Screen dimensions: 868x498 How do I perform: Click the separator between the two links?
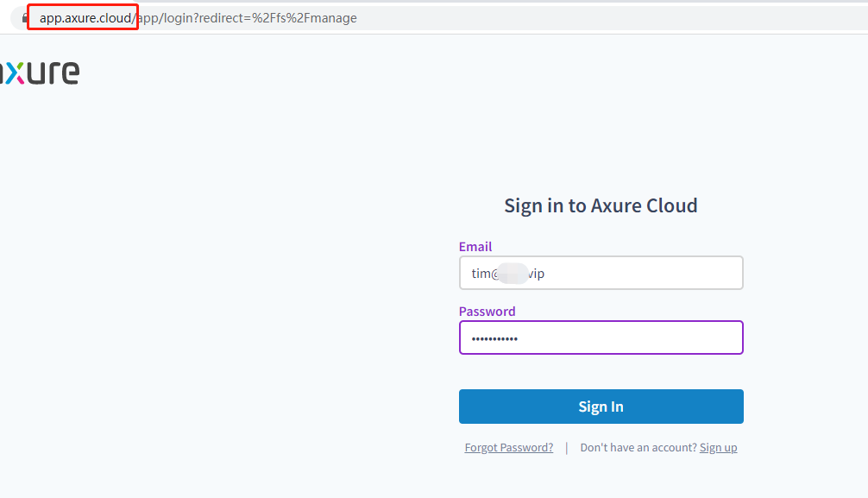click(x=567, y=448)
